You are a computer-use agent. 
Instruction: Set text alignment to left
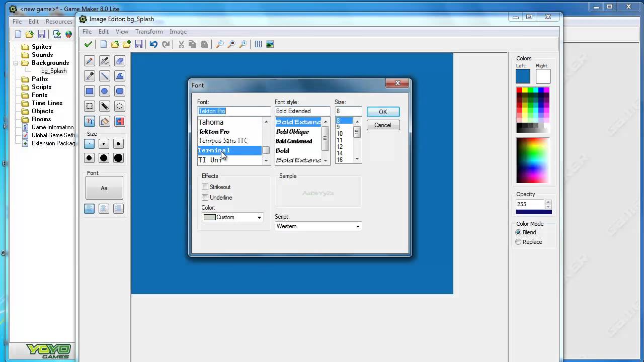click(89, 209)
